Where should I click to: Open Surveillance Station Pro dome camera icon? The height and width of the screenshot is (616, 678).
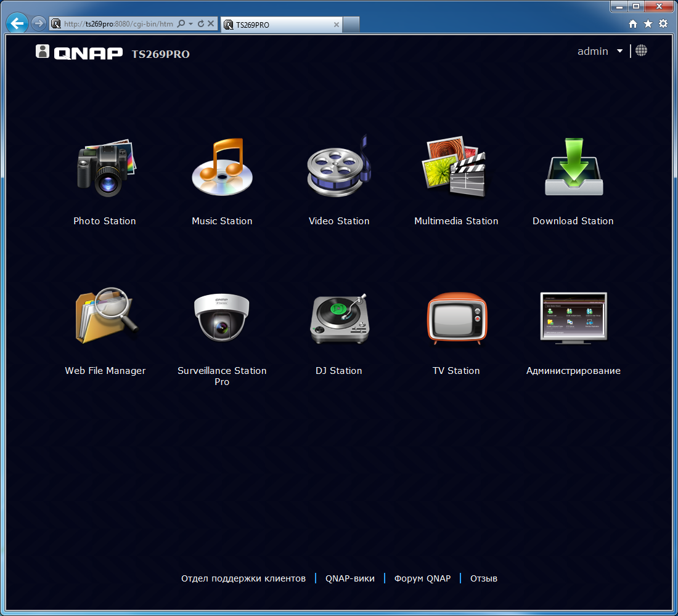point(221,317)
